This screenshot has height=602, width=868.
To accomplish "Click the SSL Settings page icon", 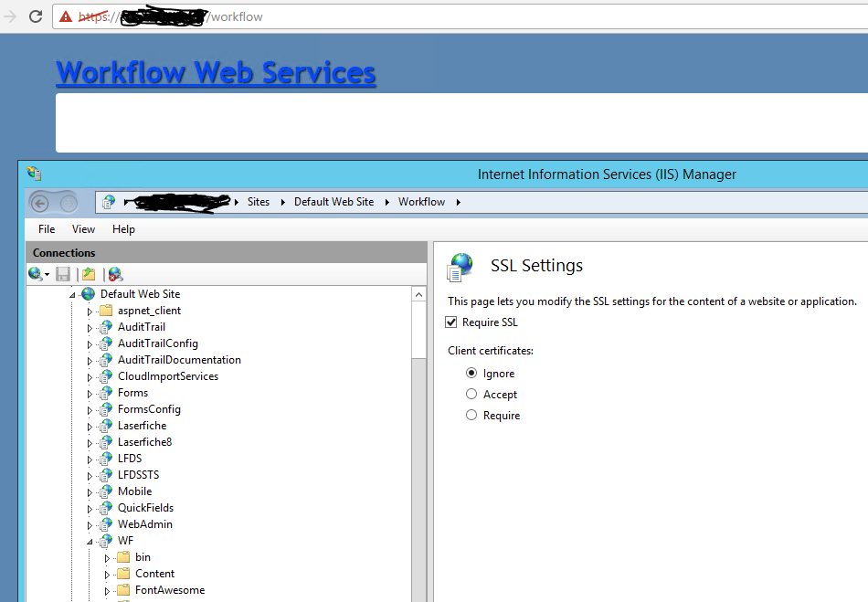I will [x=460, y=267].
